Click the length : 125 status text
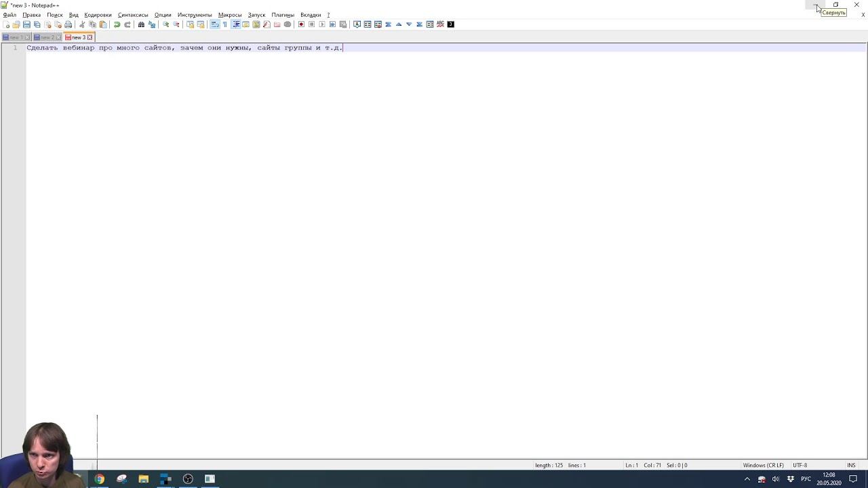This screenshot has height=488, width=868. point(549,465)
